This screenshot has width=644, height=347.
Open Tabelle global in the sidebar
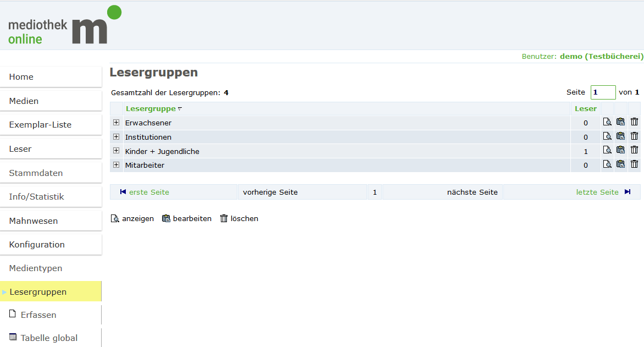[49, 338]
